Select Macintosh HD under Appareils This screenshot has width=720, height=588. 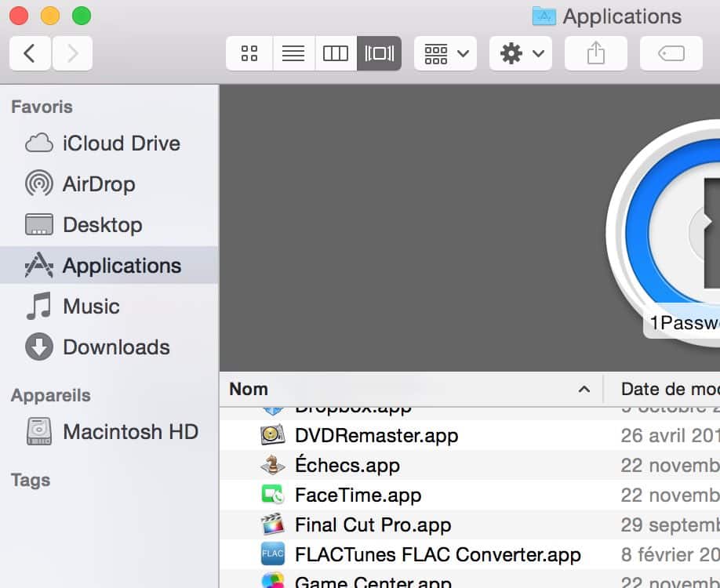[109, 431]
